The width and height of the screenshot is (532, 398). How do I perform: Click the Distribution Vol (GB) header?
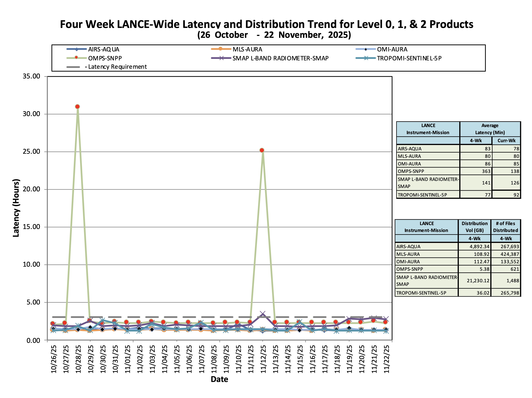click(474, 227)
